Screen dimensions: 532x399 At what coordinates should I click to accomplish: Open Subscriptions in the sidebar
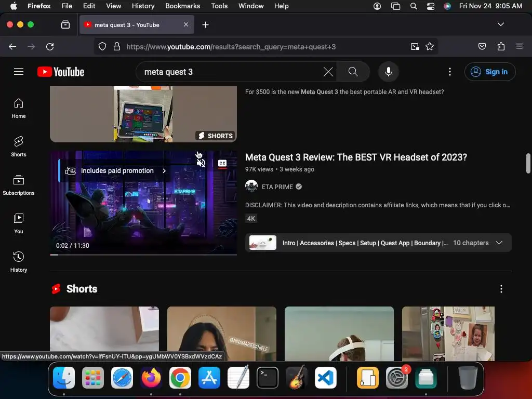[19, 185]
